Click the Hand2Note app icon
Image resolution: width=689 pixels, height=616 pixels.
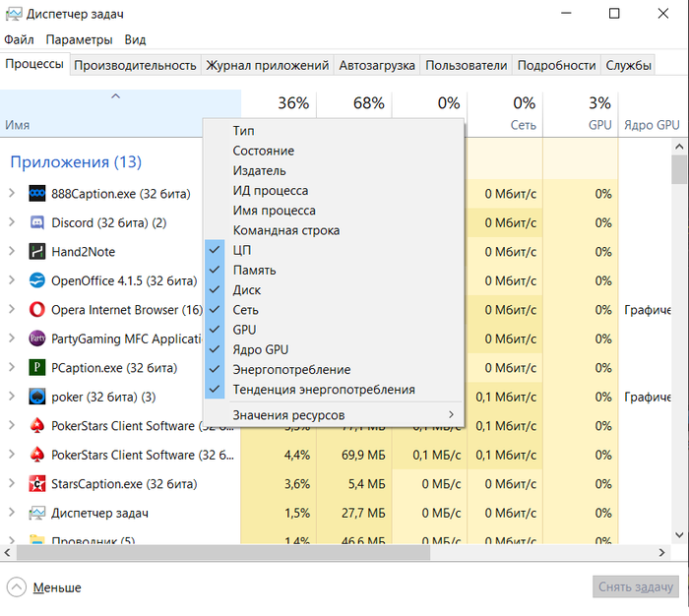tap(37, 251)
